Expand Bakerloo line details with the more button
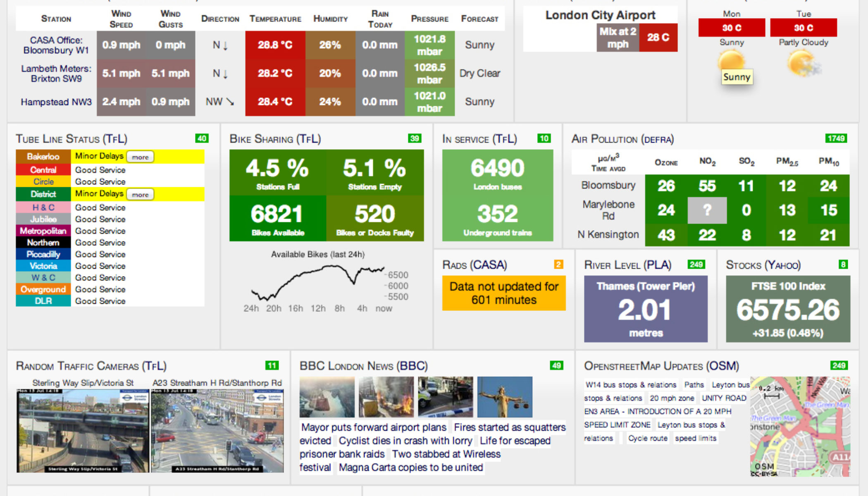This screenshot has width=868, height=496. pyautogui.click(x=140, y=157)
